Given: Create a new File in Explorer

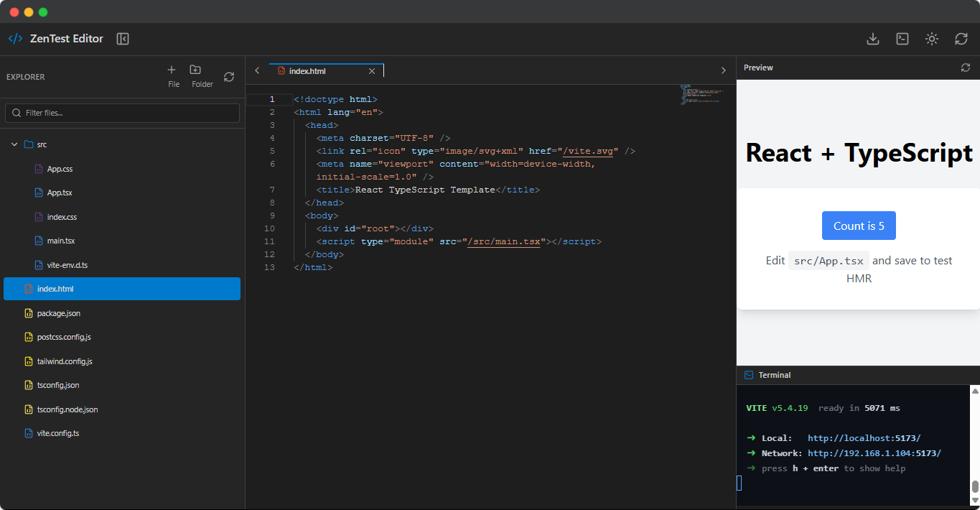Looking at the screenshot, I should pyautogui.click(x=172, y=75).
